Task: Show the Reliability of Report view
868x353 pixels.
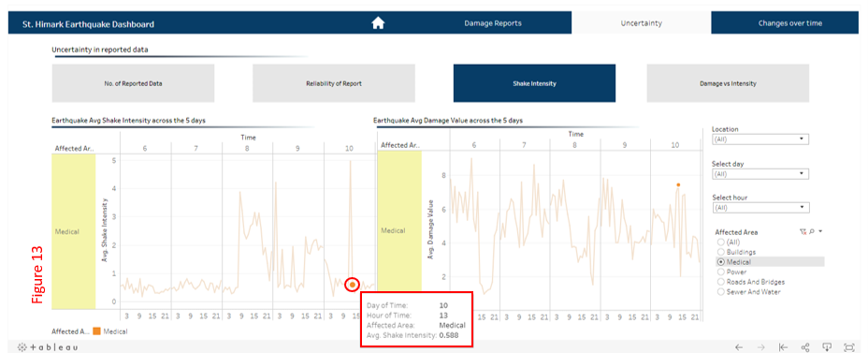Action: (x=334, y=83)
